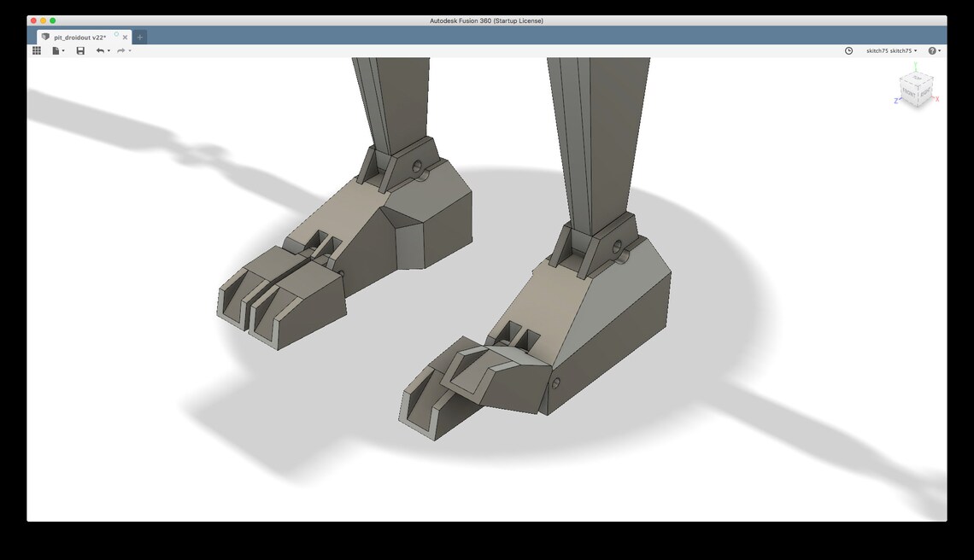Click the document icon on the pit_droidout tab
Viewport: 974px width, 560px height.
click(x=45, y=37)
